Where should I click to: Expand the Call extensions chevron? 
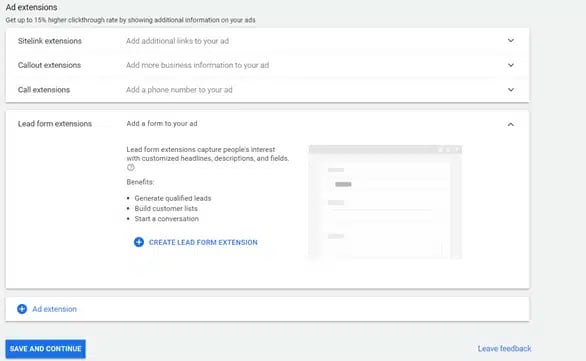[511, 90]
